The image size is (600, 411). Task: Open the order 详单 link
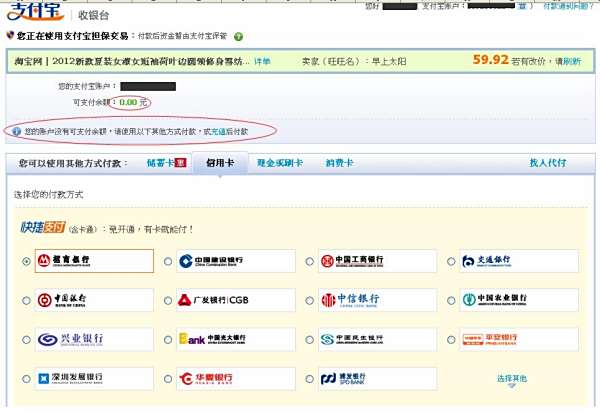point(262,61)
